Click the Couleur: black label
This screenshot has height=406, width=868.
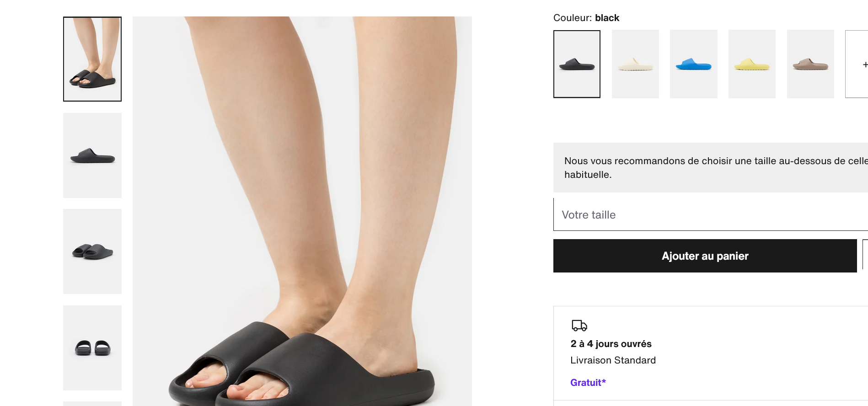point(586,18)
